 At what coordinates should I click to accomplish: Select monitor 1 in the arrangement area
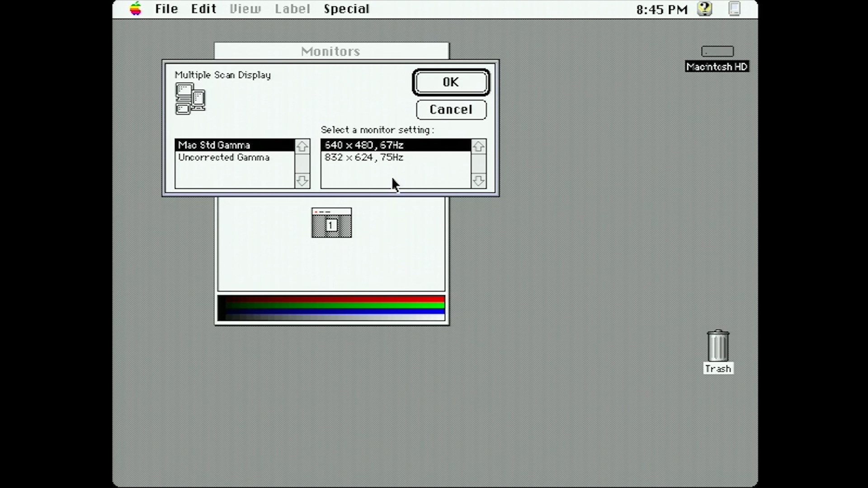point(331,223)
